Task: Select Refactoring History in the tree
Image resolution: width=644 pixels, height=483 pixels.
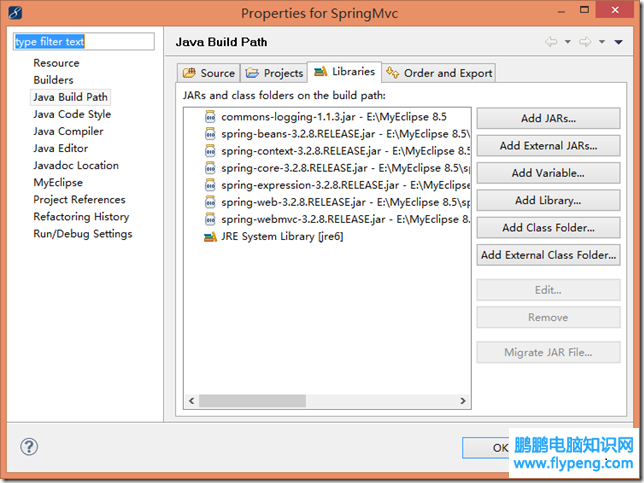Action: coord(81,216)
